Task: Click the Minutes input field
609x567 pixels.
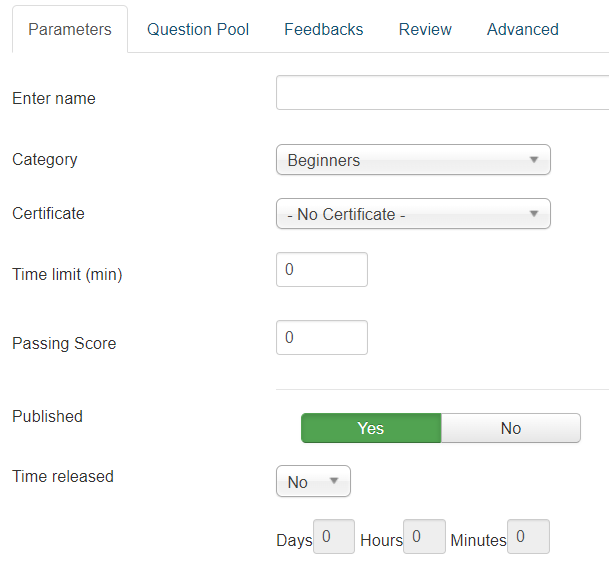Action: point(528,537)
